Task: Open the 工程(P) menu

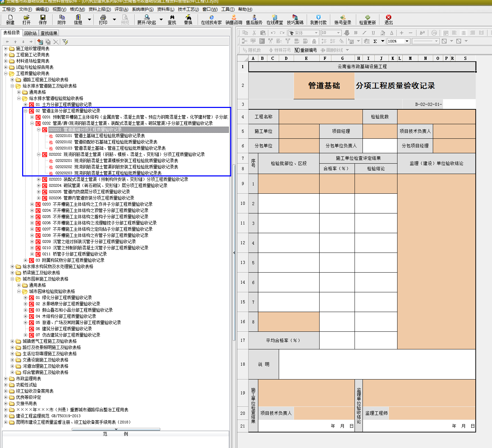Action: tap(9, 9)
